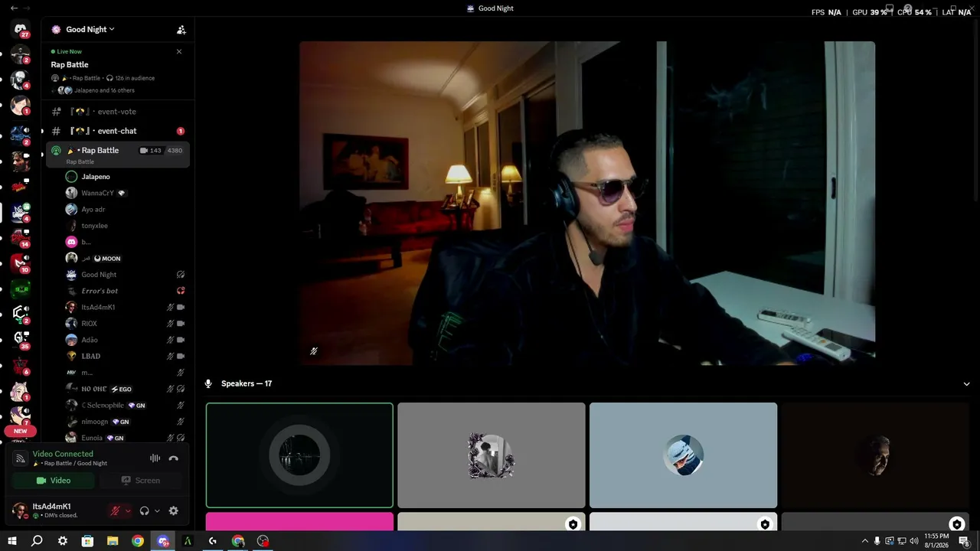Open the connection quality signal icon
This screenshot has width=980, height=551.
pyautogui.click(x=21, y=458)
